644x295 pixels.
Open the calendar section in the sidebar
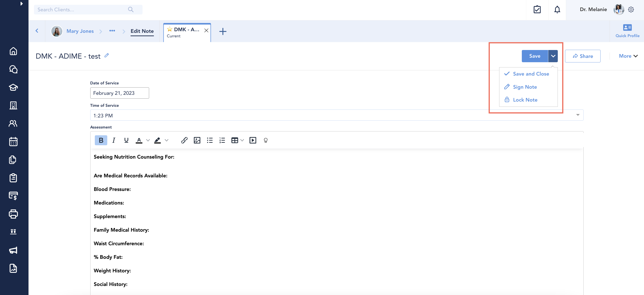tap(13, 142)
